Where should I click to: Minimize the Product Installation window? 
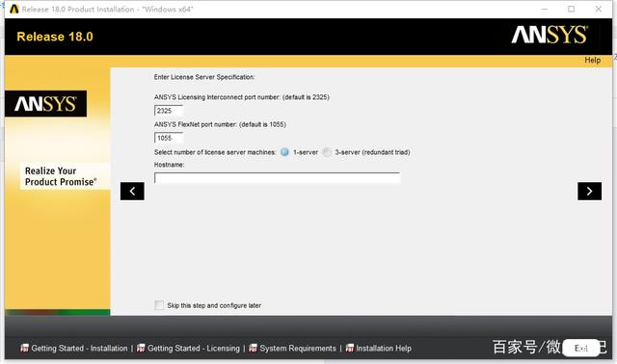pos(545,9)
